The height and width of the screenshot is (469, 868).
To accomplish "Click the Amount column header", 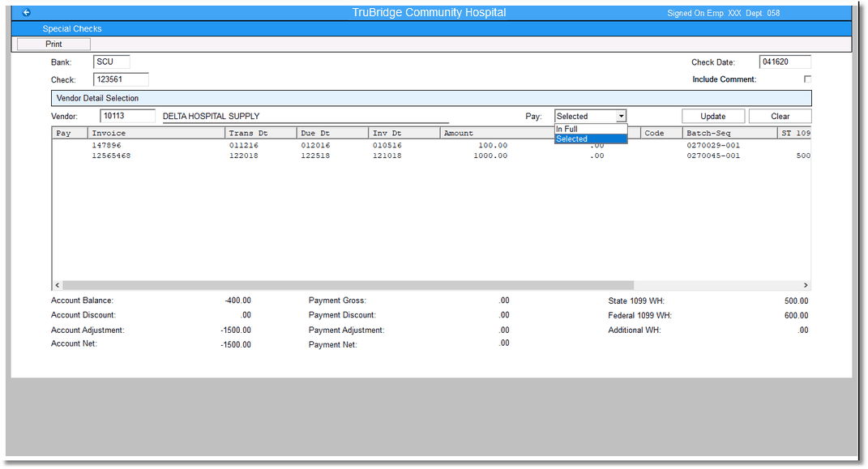I will pos(497,134).
